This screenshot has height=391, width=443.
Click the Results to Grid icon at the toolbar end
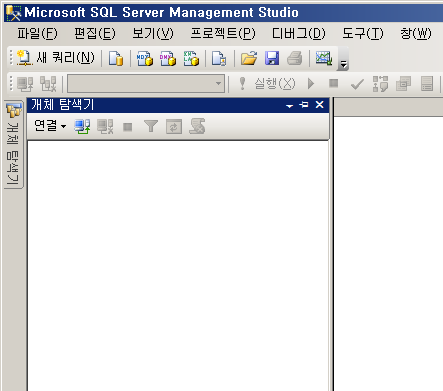coord(427,84)
